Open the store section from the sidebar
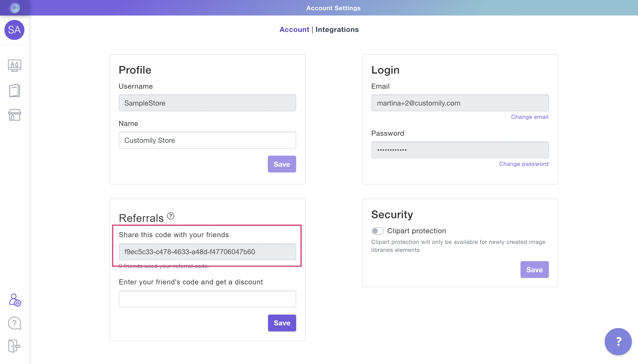Image resolution: width=638 pixels, height=364 pixels. tap(14, 115)
